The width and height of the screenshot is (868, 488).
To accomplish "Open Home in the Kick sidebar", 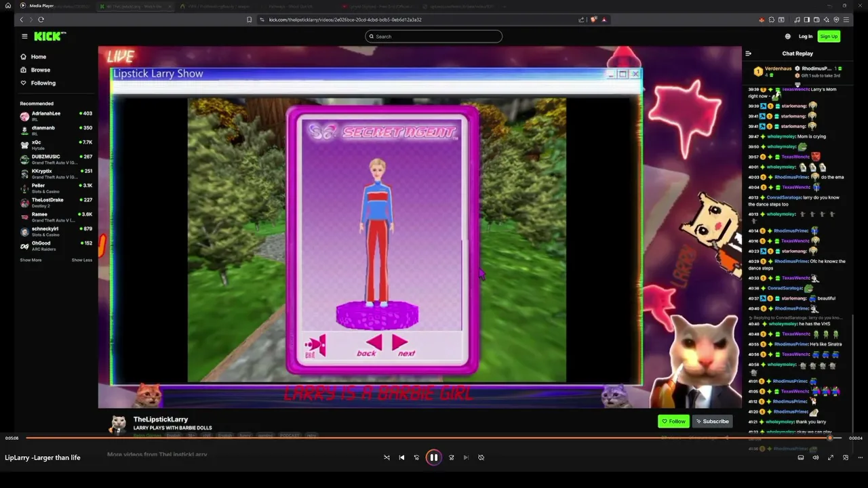I will pos(39,57).
